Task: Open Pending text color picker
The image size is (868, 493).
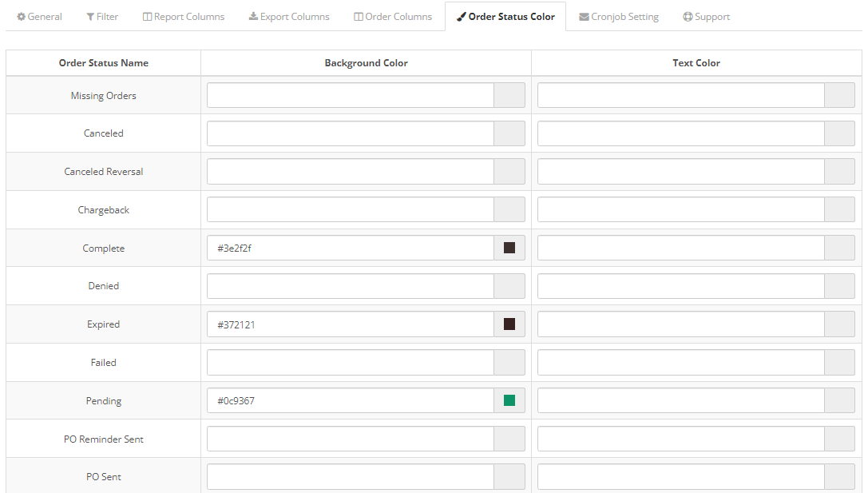Action: click(x=840, y=400)
